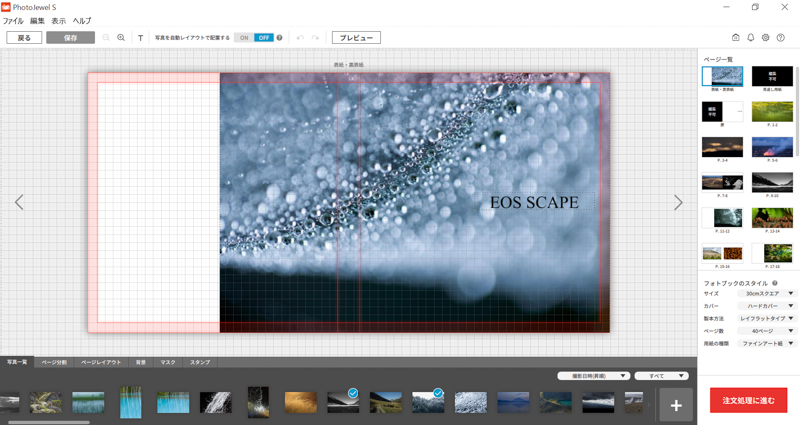
Task: Click the zoom out magnifier icon
Action: [106, 38]
